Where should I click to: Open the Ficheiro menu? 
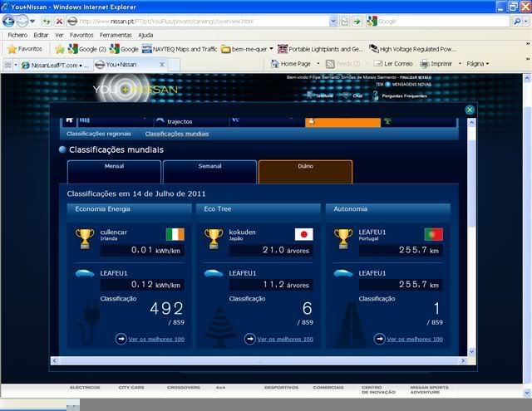pos(17,35)
